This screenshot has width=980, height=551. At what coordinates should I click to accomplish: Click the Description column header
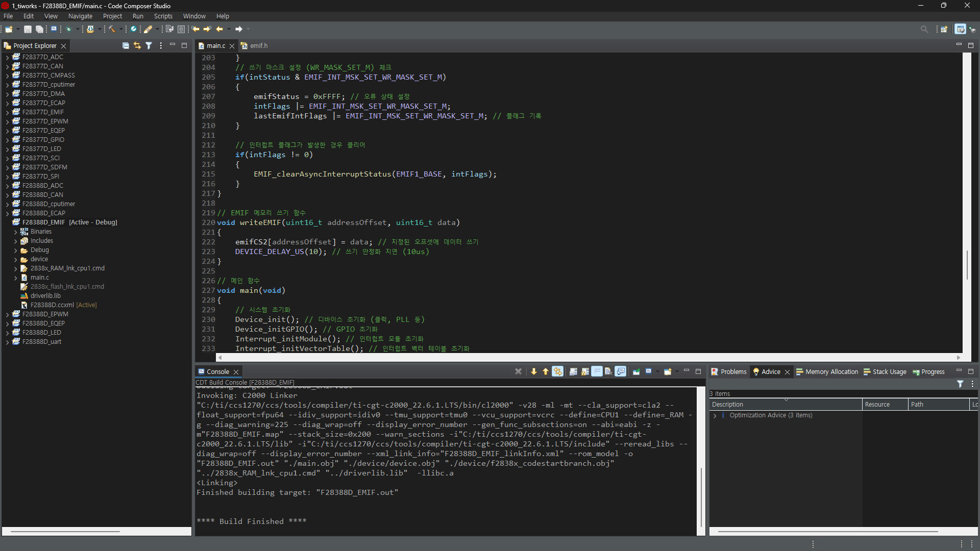coord(727,404)
